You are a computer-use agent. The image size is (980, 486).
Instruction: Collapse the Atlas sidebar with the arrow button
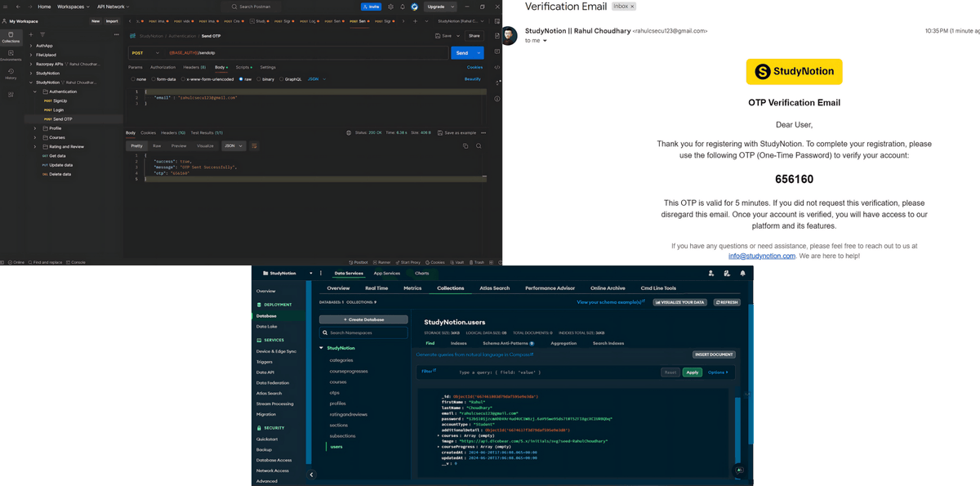pos(312,474)
